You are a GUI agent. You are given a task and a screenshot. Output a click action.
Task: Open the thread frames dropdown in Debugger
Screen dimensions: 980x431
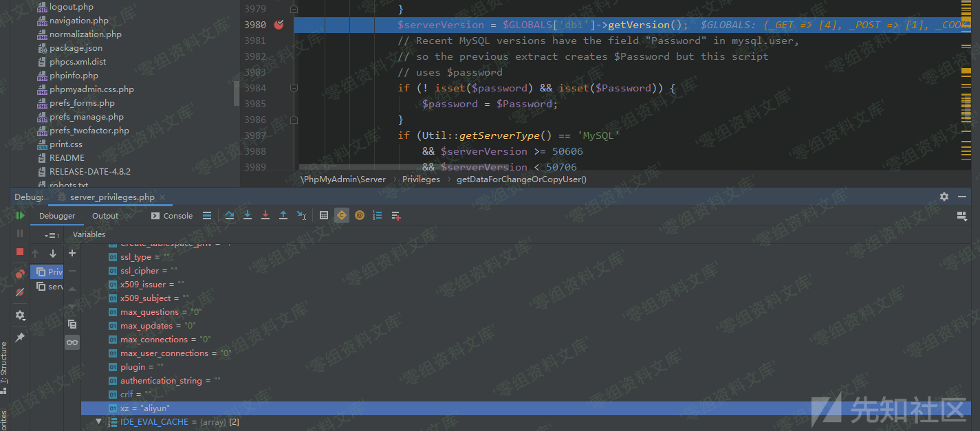[x=50, y=235]
